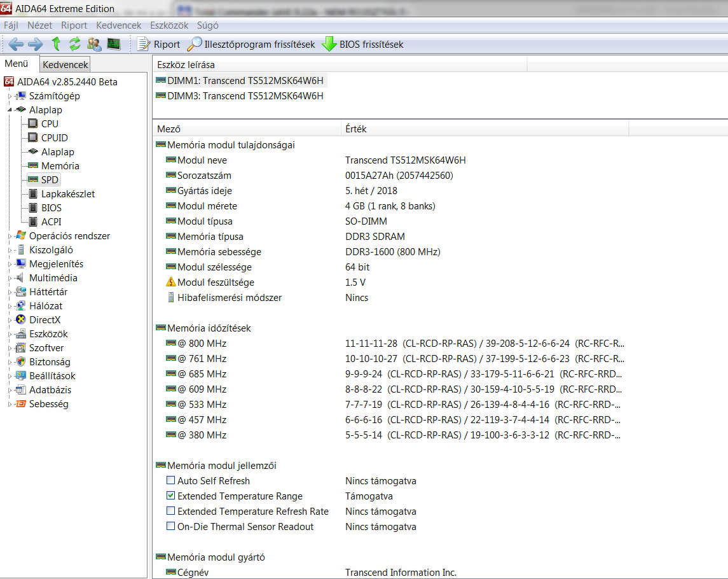The image size is (728, 579).
Task: Expand the DirectX node
Action: pyautogui.click(x=10, y=320)
